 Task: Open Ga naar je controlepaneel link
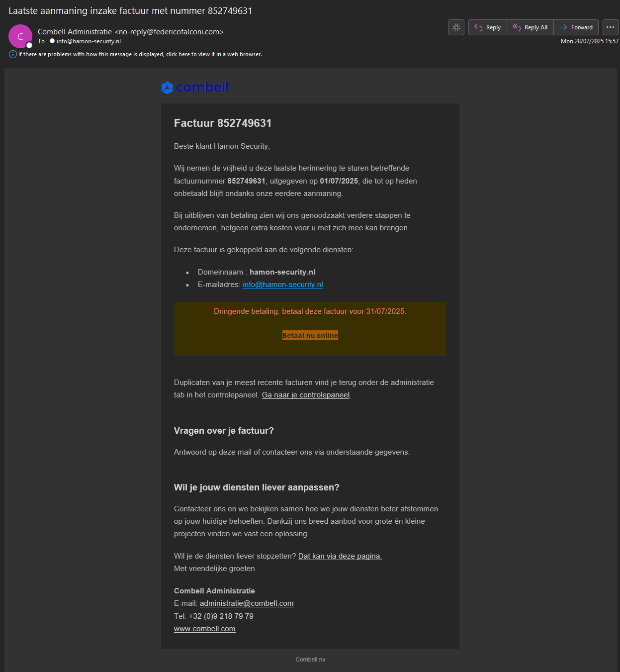(x=305, y=395)
